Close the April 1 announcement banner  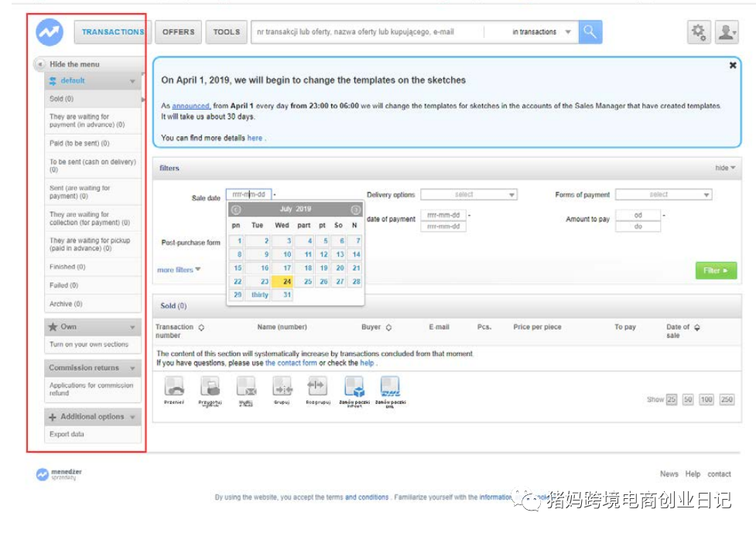pos(732,66)
